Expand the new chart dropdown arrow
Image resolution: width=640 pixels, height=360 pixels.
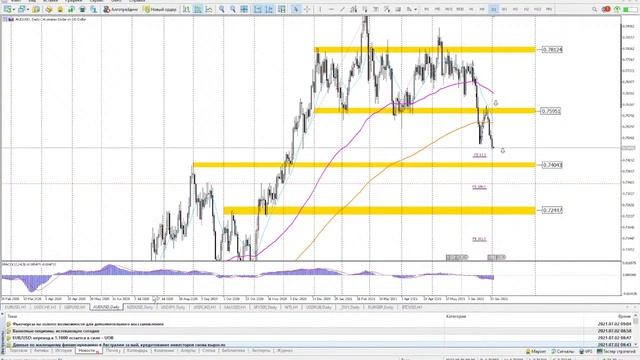tap(13, 9)
